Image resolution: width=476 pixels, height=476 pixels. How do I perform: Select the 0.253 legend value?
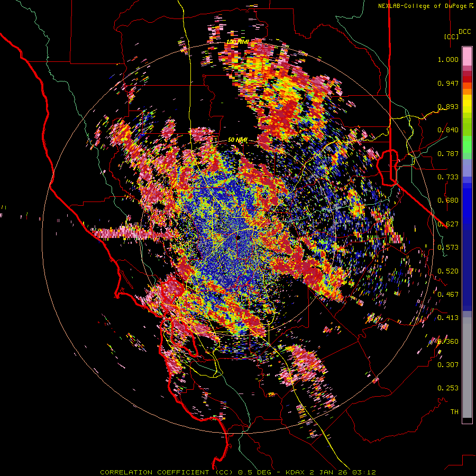[448, 388]
